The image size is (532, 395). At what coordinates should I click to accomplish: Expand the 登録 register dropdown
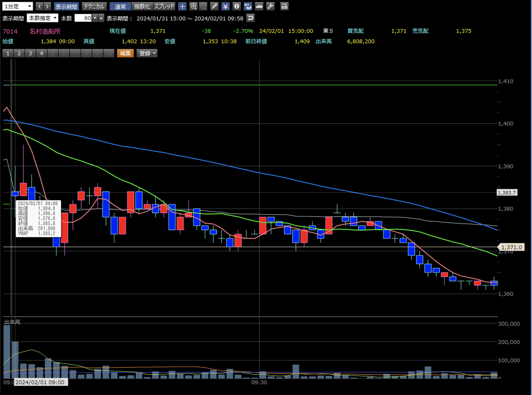pos(147,53)
